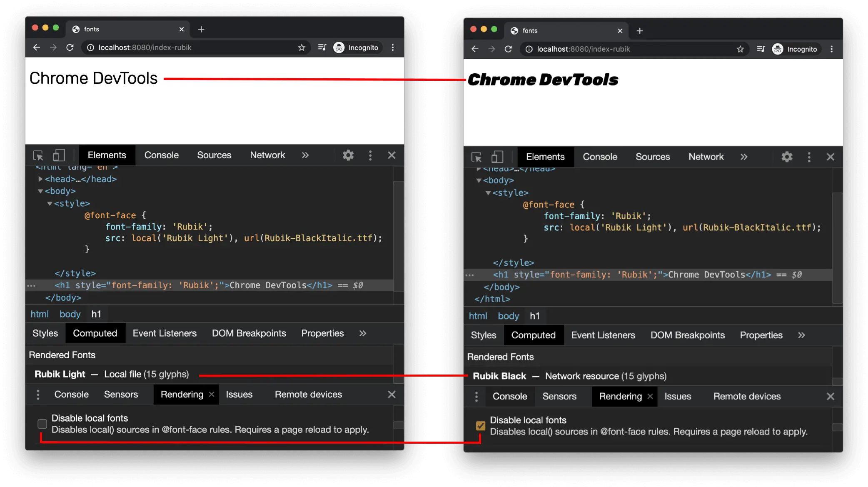Viewport: 868px width, 487px height.
Task: Switch to Sources panel in left DevTools
Action: [x=214, y=155]
